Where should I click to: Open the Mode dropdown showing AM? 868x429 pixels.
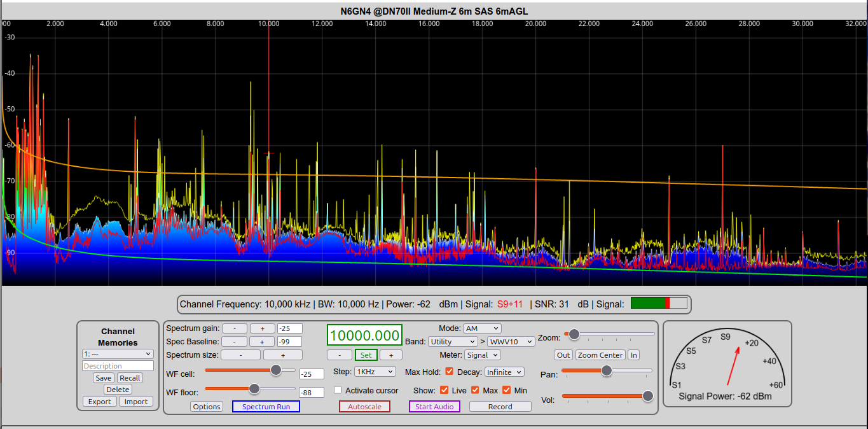(x=482, y=328)
